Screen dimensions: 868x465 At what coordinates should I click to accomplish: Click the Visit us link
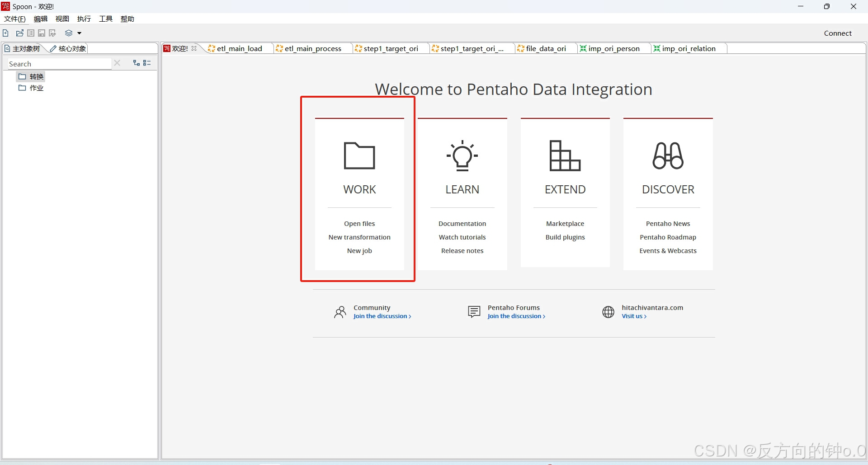point(634,316)
